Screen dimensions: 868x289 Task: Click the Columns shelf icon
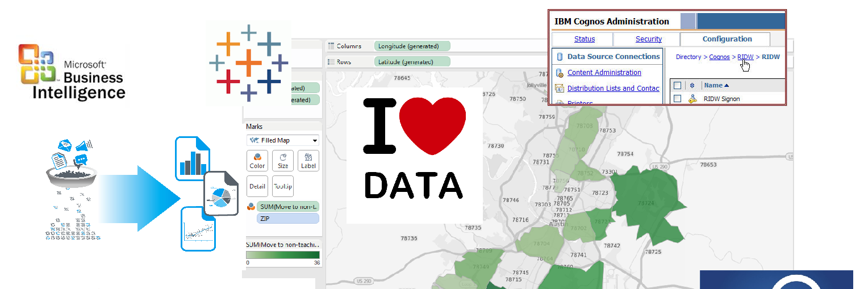coord(331,46)
